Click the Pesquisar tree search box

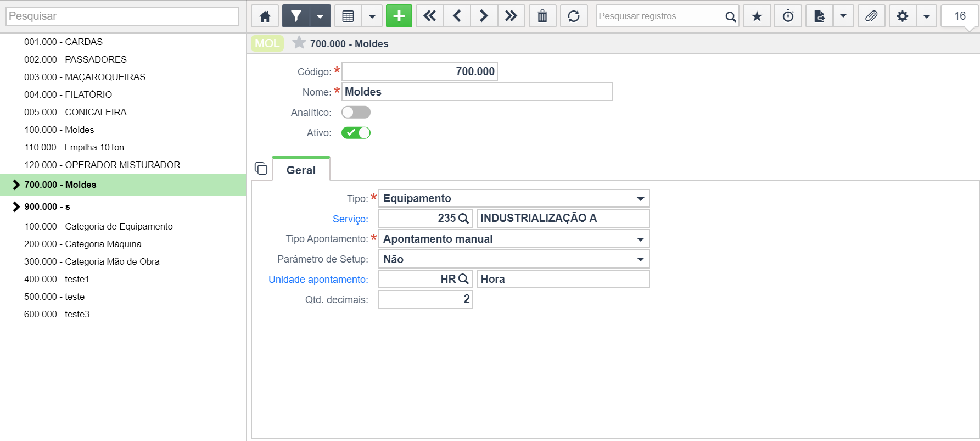(122, 16)
